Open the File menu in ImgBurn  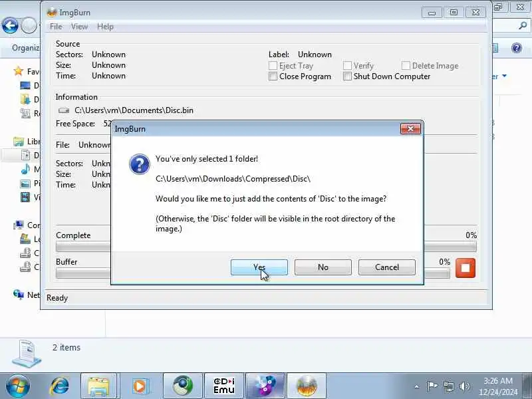tap(56, 27)
